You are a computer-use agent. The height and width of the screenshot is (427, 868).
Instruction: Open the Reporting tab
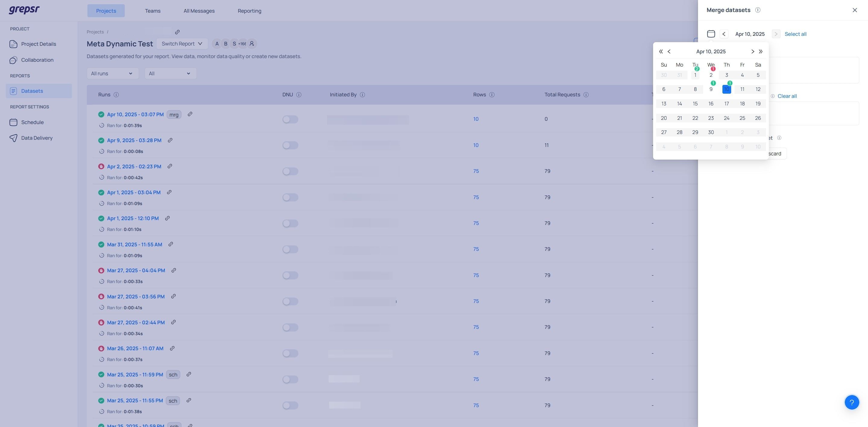point(249,11)
